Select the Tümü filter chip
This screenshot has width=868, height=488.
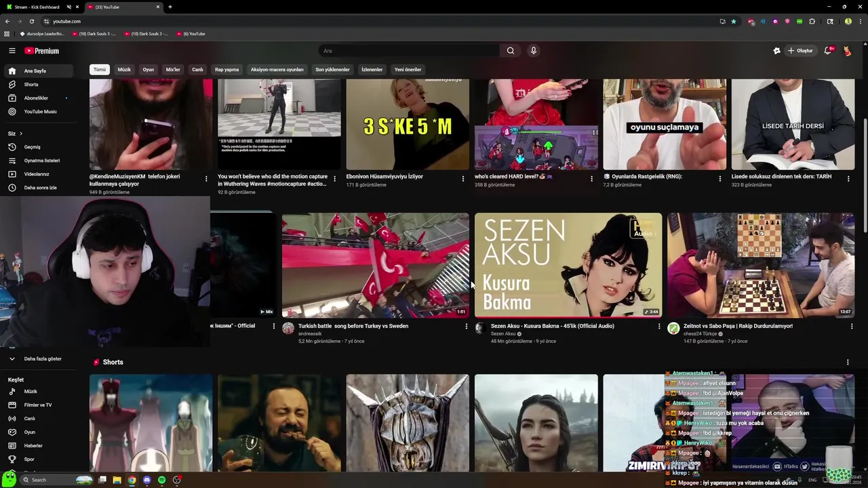pos(100,70)
